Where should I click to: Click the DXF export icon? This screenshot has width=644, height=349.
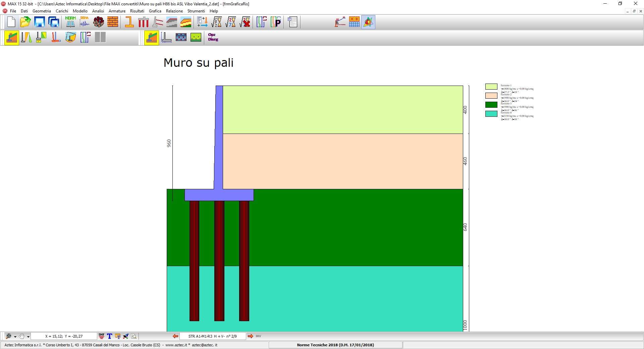click(102, 336)
